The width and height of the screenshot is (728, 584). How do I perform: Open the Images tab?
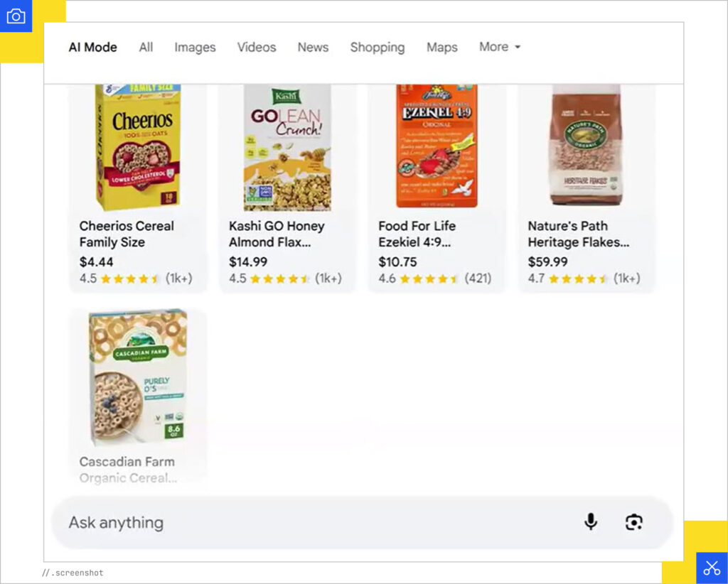point(195,47)
